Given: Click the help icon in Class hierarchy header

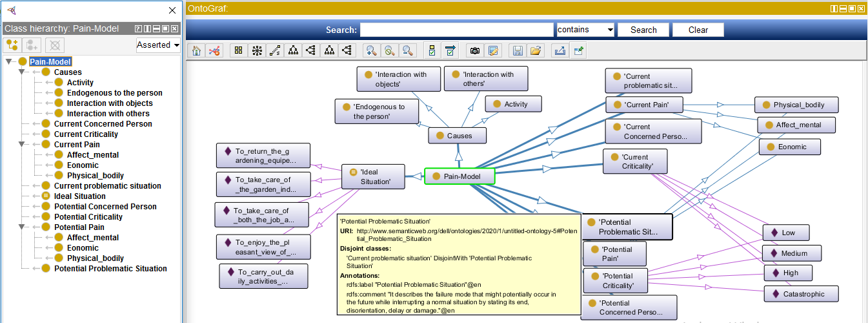Looking at the screenshot, I should (138, 29).
